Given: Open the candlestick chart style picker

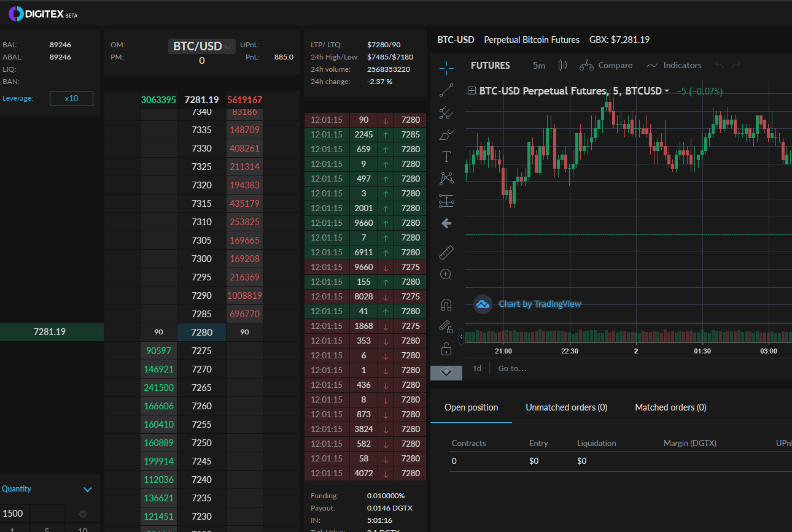Looking at the screenshot, I should coord(562,65).
